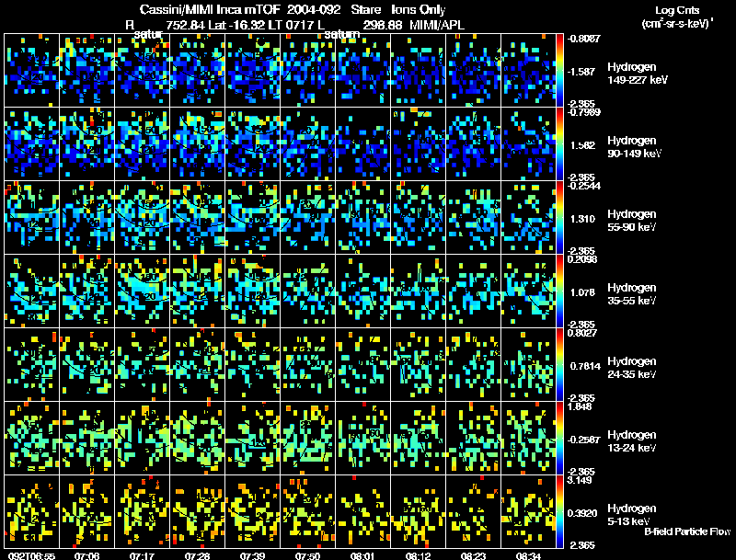Screen dimensions: 736x560
Task: Click the '07:06' time label
Action: (86, 556)
